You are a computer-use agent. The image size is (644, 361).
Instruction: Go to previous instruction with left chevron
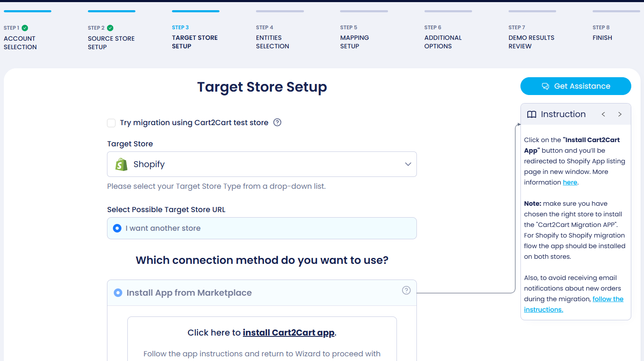pyautogui.click(x=603, y=114)
